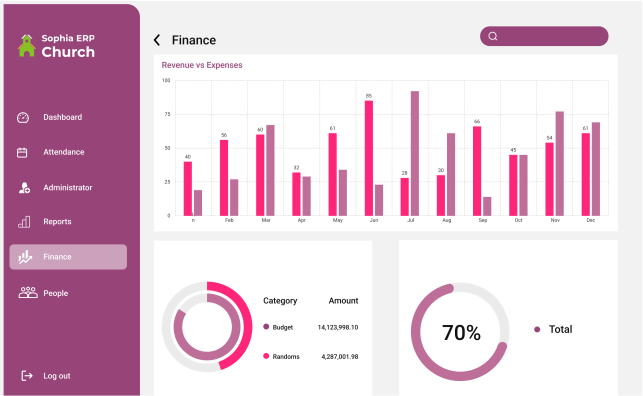This screenshot has width=643, height=396.
Task: Click the amount 14,123,998.10
Action: (338, 327)
